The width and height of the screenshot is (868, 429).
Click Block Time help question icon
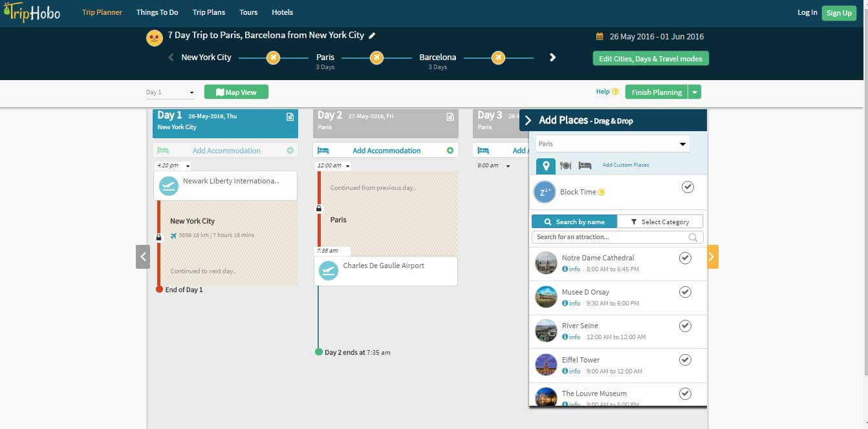pos(602,192)
